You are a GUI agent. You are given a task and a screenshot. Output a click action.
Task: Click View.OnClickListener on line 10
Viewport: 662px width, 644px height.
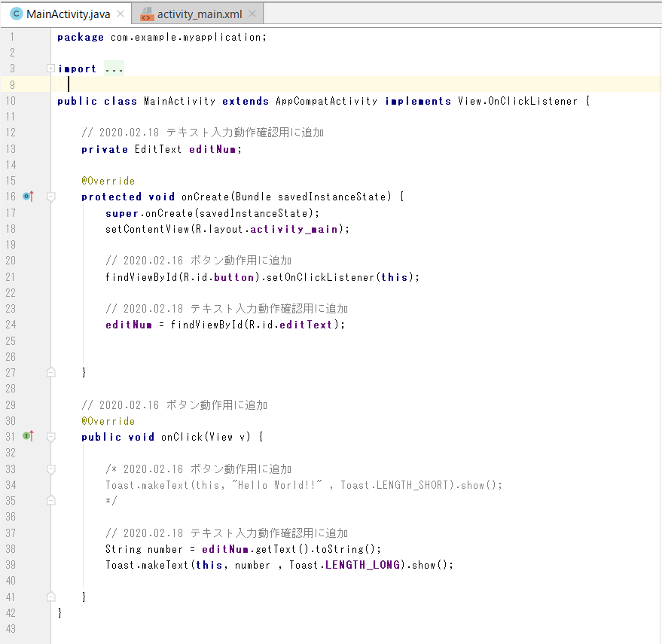point(517,102)
